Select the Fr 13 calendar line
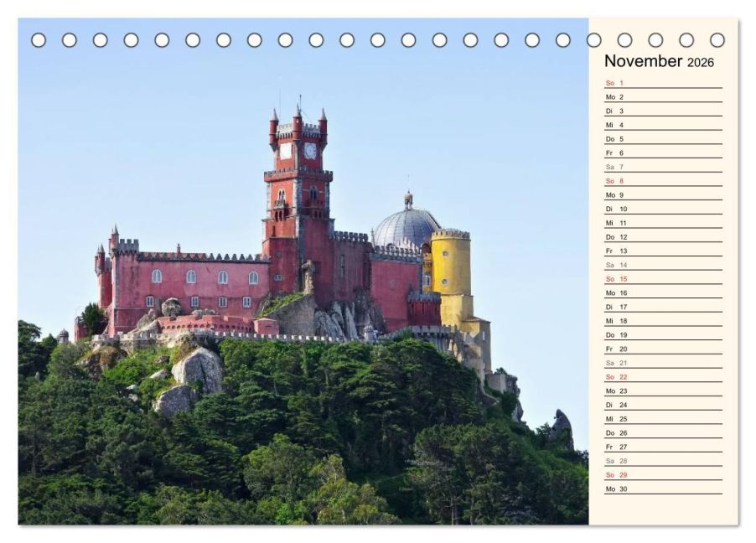This screenshot has width=756, height=543. (664, 251)
